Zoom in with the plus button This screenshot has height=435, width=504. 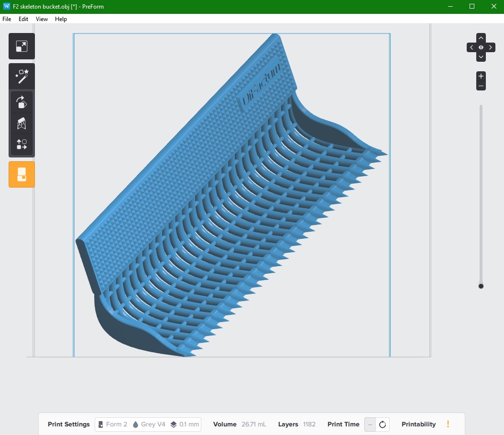click(x=481, y=76)
